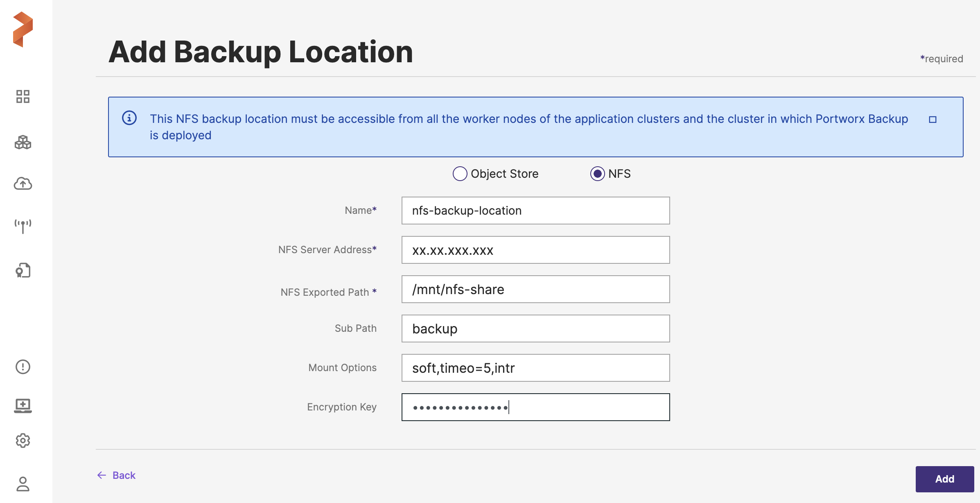The height and width of the screenshot is (503, 980).
Task: Open the user profile icon
Action: (x=23, y=484)
